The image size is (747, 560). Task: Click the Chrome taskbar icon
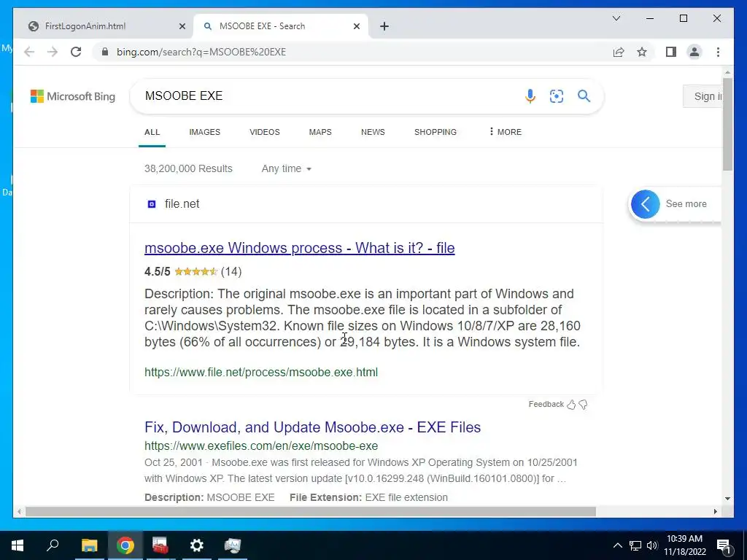point(125,545)
